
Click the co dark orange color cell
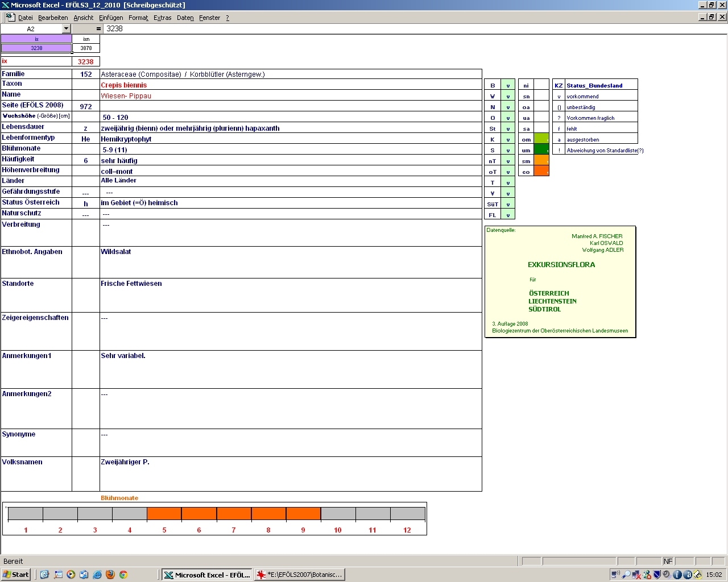pyautogui.click(x=541, y=171)
